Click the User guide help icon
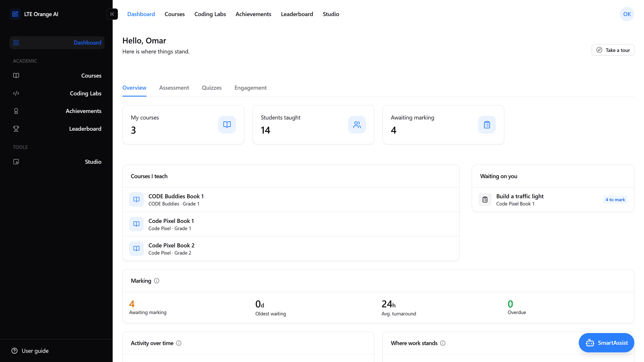Image resolution: width=644 pixels, height=362 pixels. click(x=14, y=351)
